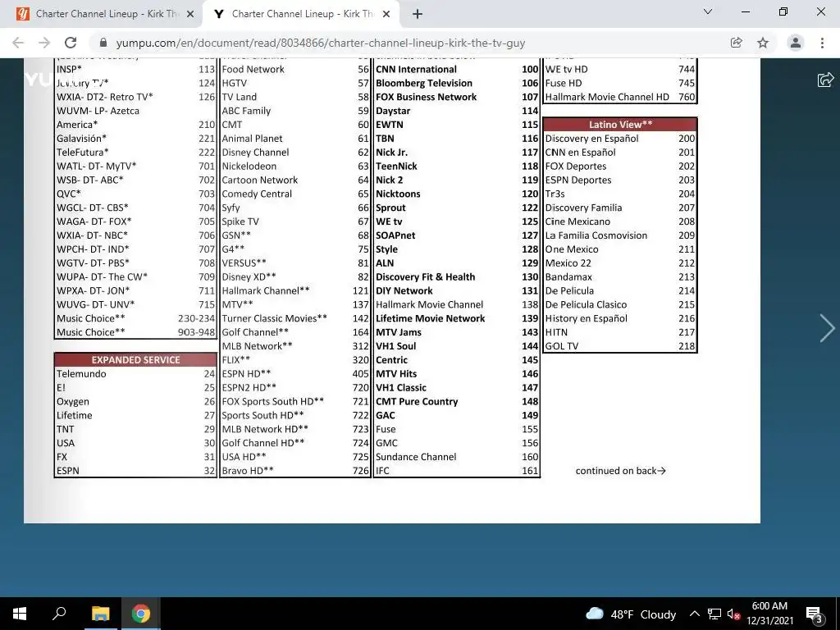Click the Hallmark Movie Channel HD entry
The height and width of the screenshot is (630, 840).
[620, 97]
